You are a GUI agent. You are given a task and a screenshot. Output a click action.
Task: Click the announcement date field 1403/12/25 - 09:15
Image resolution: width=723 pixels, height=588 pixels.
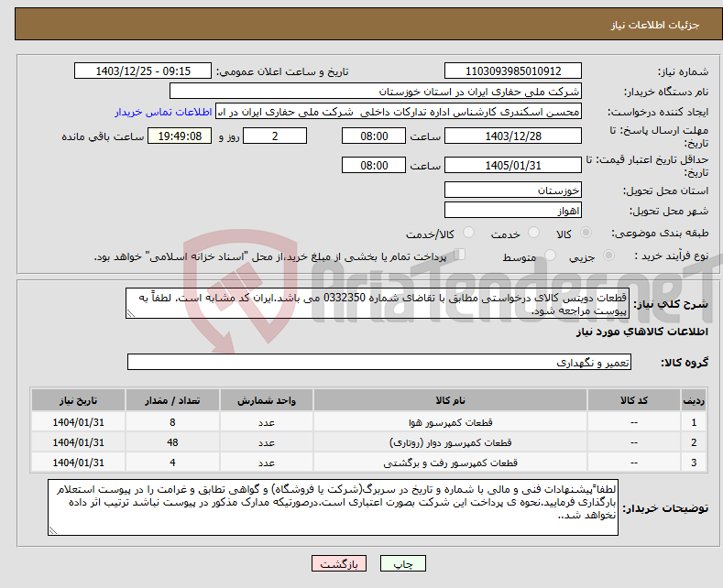tap(143, 71)
